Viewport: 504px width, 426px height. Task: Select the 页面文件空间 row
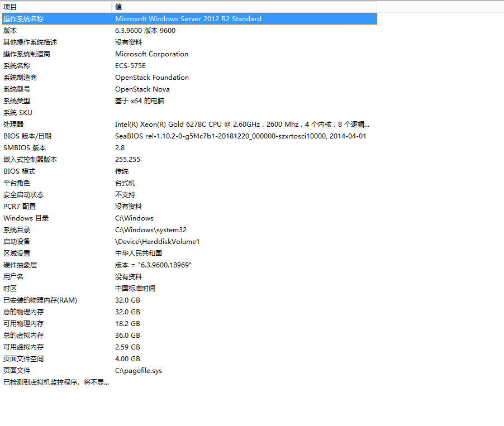click(189, 359)
